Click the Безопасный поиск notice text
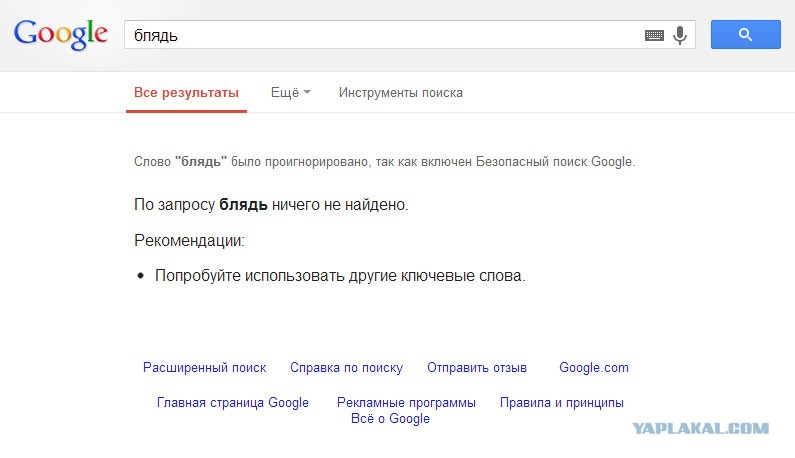The image size is (795, 458). click(384, 161)
